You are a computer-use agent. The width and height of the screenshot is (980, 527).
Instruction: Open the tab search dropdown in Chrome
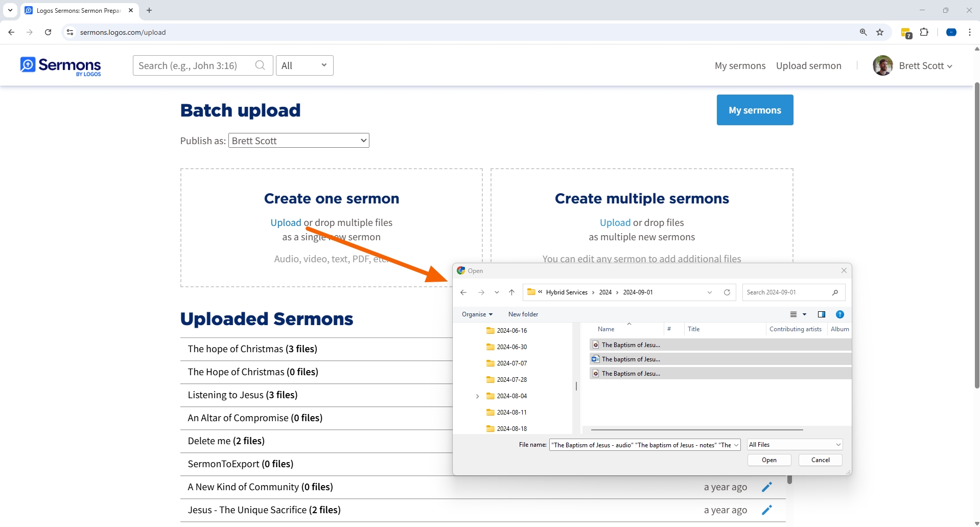pyautogui.click(x=10, y=10)
